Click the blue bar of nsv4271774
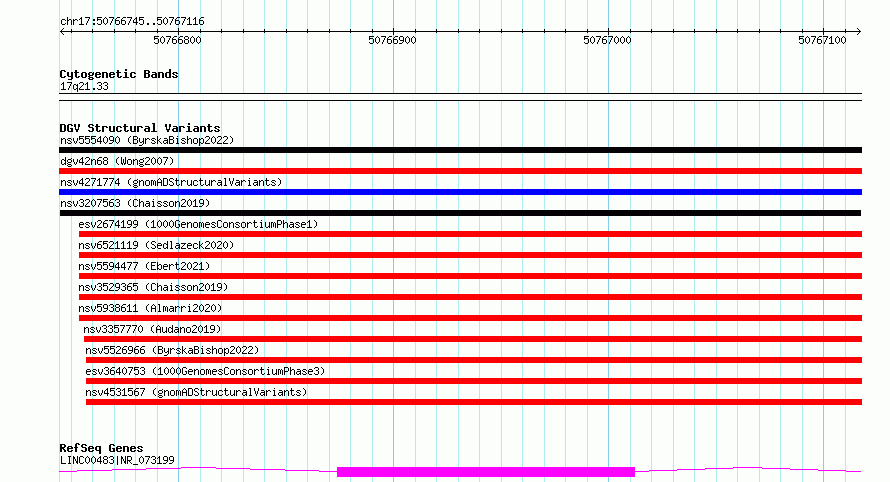 460,192
